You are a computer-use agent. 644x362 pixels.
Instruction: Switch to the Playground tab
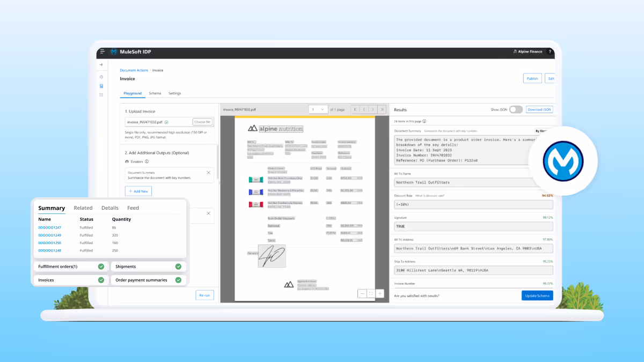pyautogui.click(x=133, y=93)
